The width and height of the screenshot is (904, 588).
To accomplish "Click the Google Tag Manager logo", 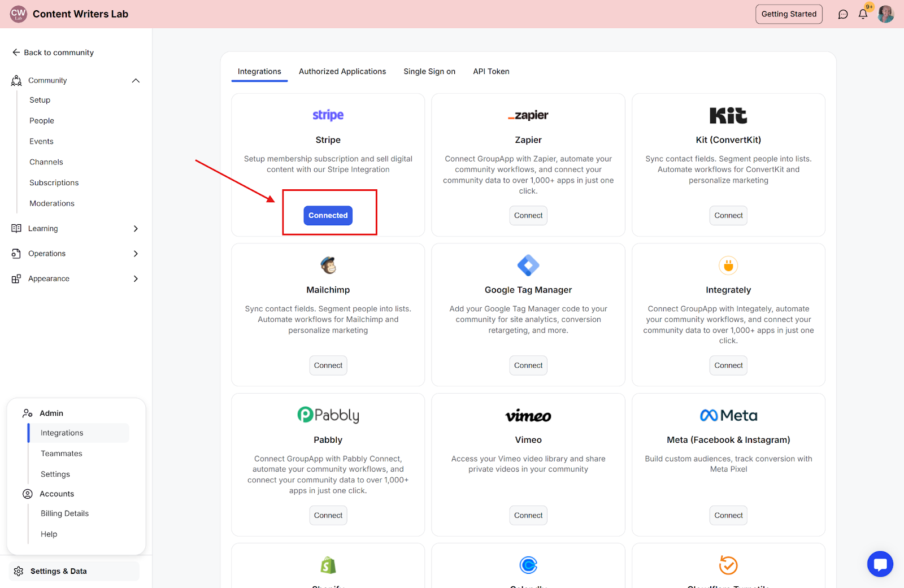I will (528, 265).
